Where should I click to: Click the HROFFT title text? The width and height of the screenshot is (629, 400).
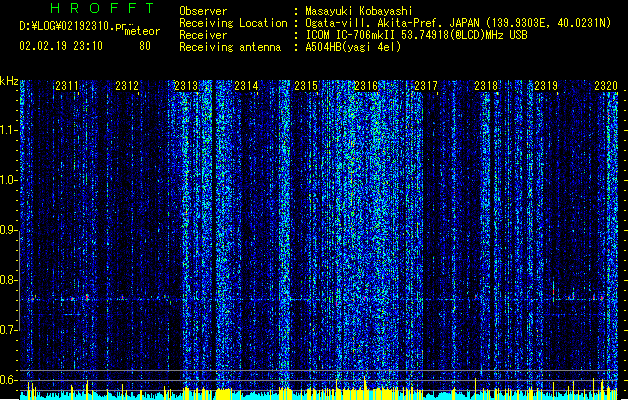click(102, 8)
